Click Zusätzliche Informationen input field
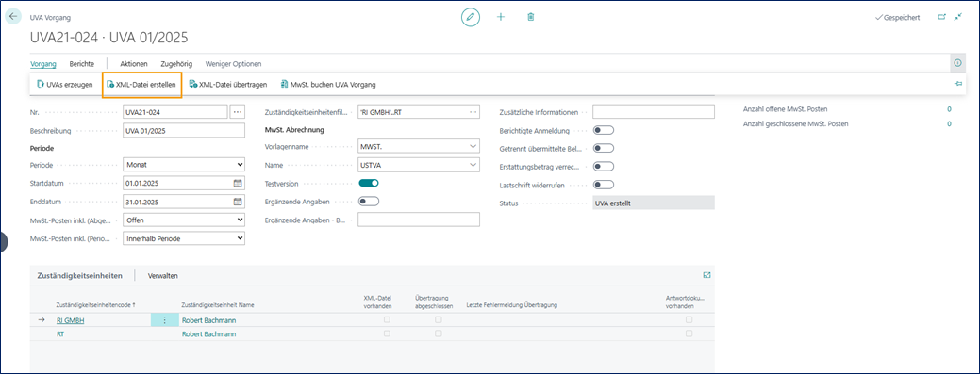This screenshot has width=980, height=374. point(653,112)
